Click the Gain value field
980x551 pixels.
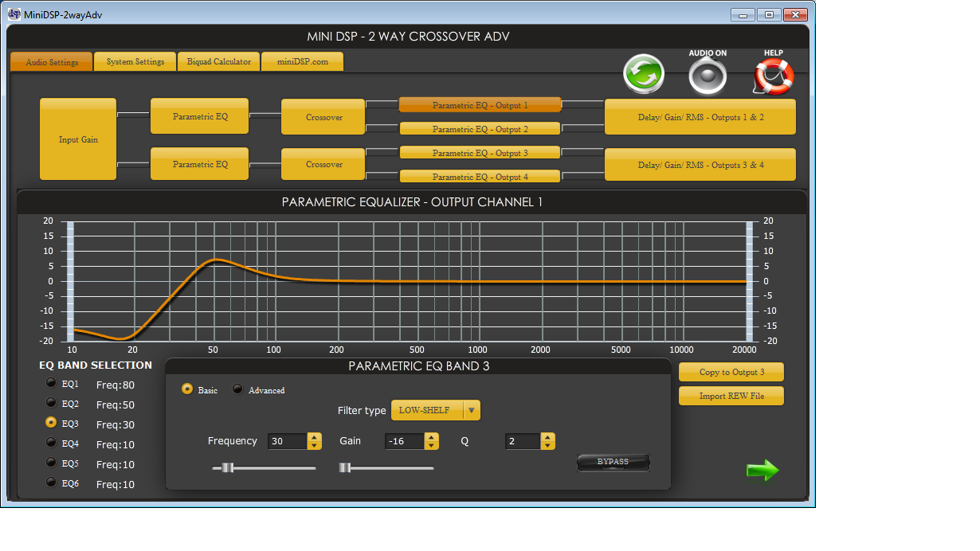[404, 441]
